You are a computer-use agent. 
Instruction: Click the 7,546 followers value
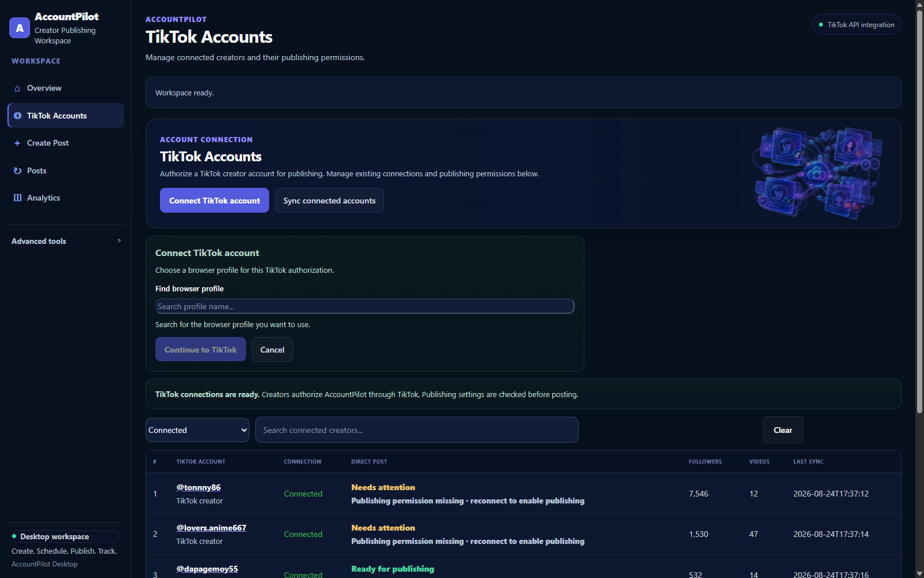[x=698, y=494]
